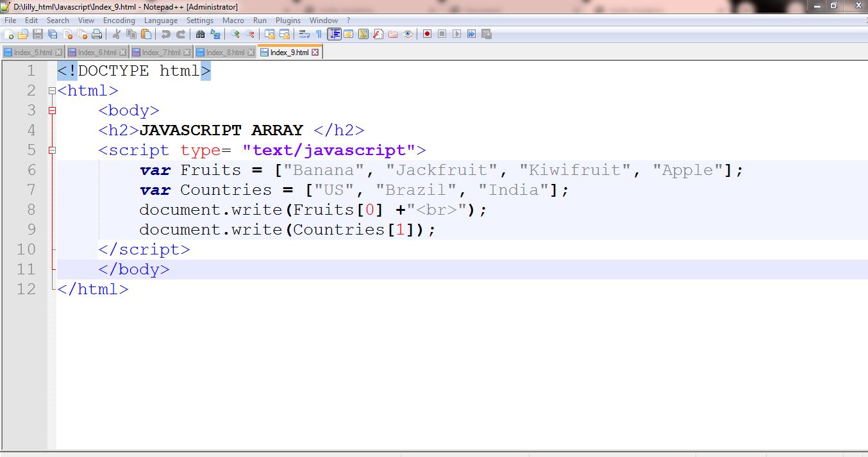Click the Open file folder icon

click(23, 34)
